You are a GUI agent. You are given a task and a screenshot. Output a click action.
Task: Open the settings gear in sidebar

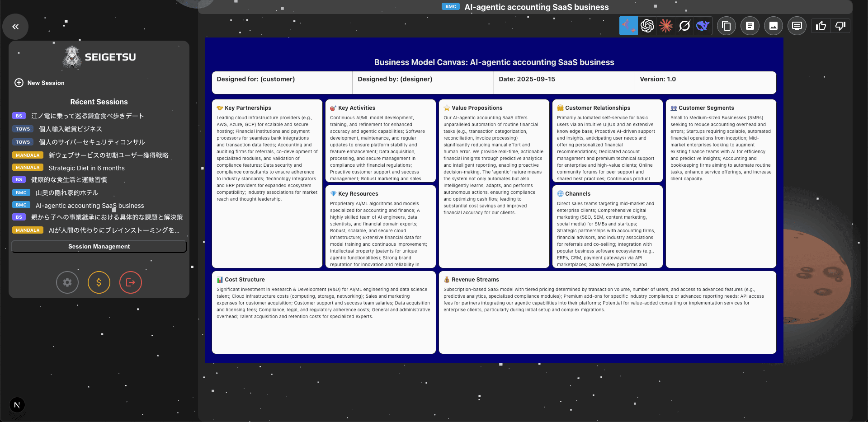click(67, 282)
